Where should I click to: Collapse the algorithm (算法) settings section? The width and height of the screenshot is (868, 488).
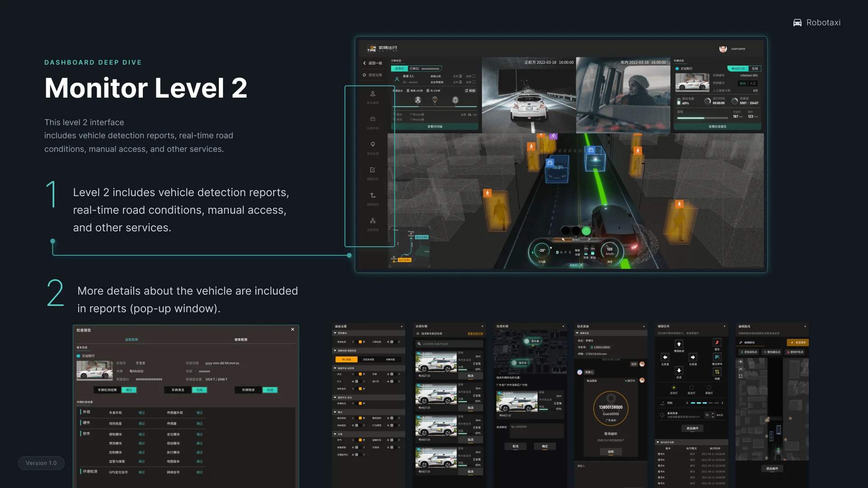tap(336, 412)
